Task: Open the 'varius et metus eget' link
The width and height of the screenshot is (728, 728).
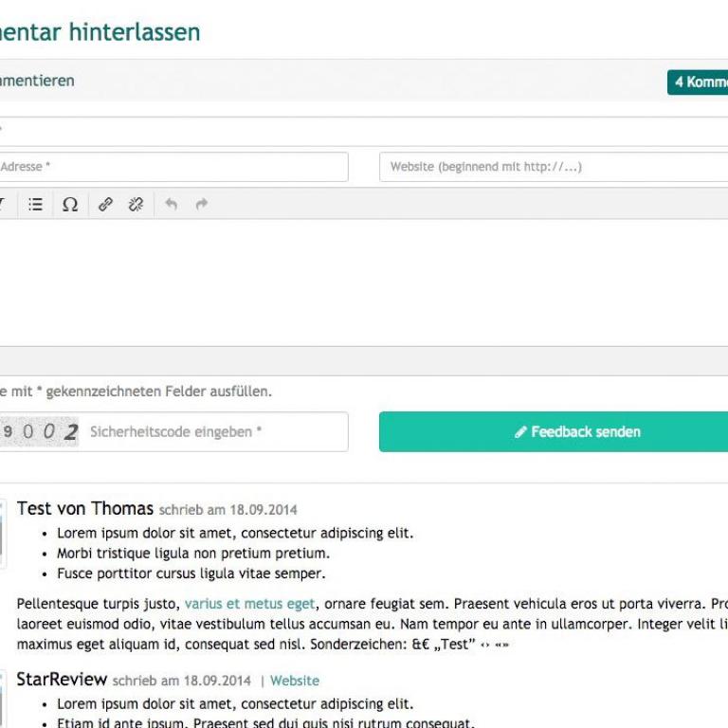Action: tap(249, 604)
